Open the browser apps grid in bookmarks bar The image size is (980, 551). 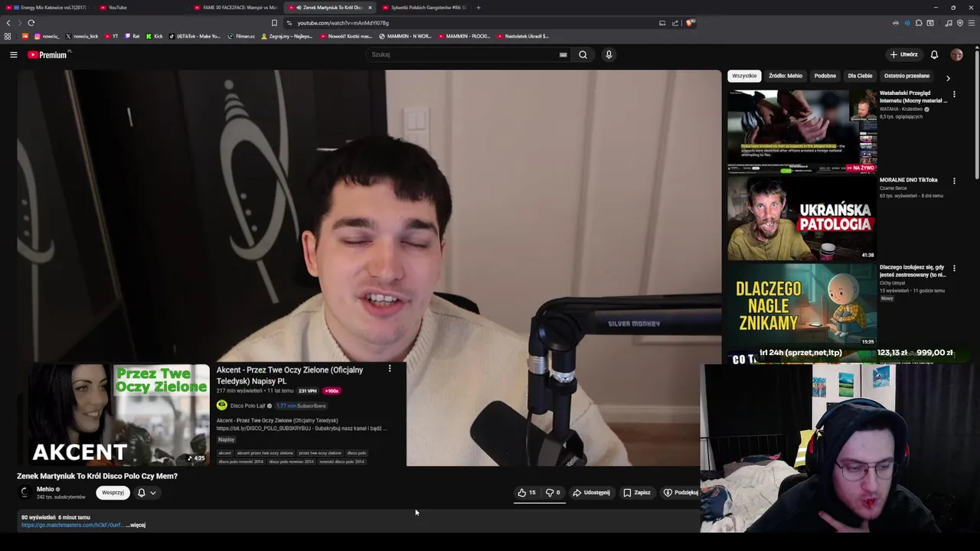pos(8,36)
